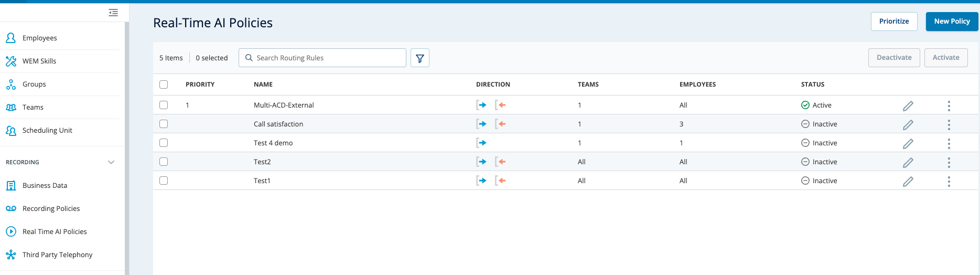Tick the checkbox for Test 4 demo
Image resolution: width=980 pixels, height=275 pixels.
[x=164, y=143]
